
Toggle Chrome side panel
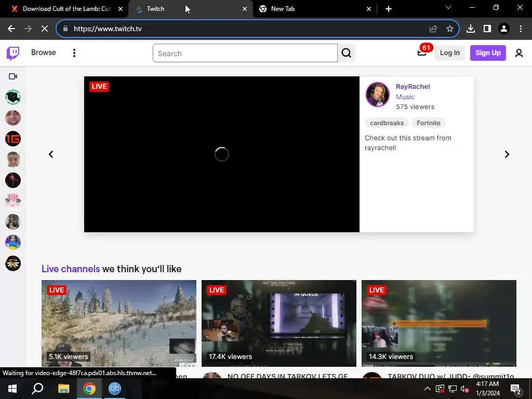pyautogui.click(x=487, y=29)
